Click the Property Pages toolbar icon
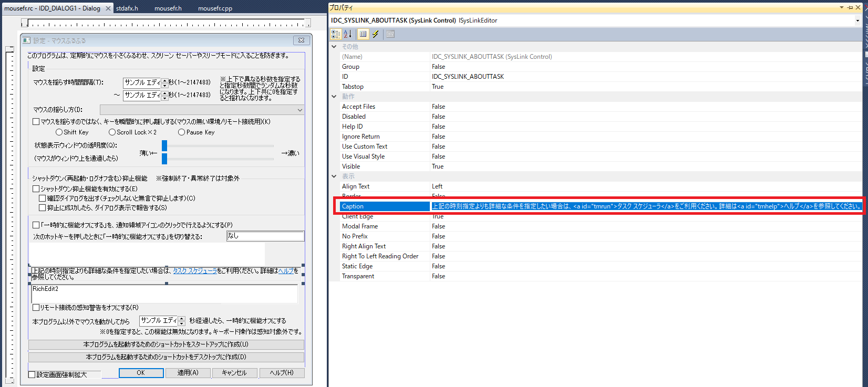 390,34
